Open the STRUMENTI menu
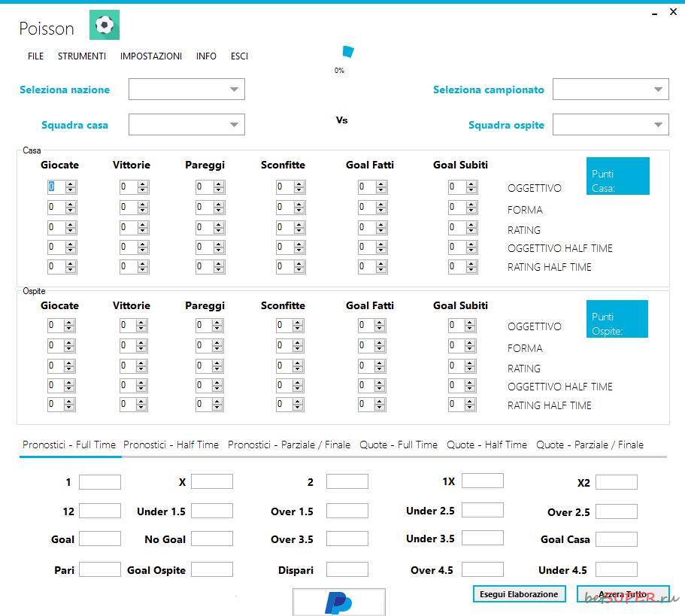 81,56
